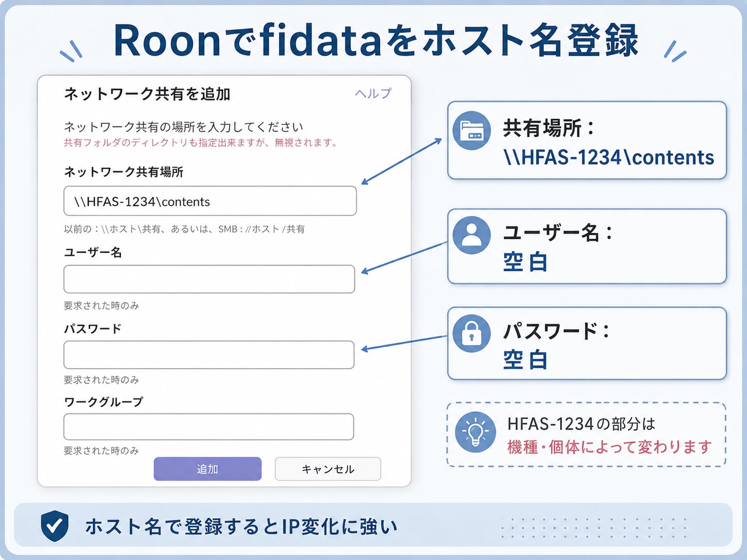Click the ユーザー名： callout heading
The height and width of the screenshot is (560, 747).
pyautogui.click(x=558, y=233)
